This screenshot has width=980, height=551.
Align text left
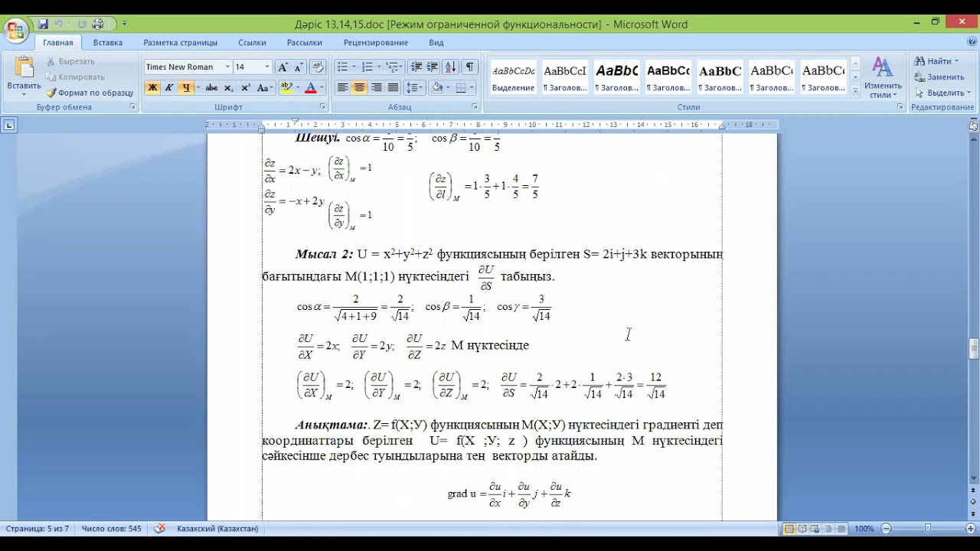[x=342, y=88]
